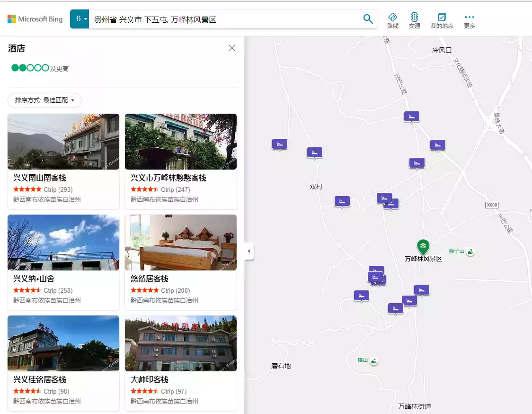This screenshot has height=414, width=532.
Task: Open the 路线 directions tool
Action: 392,20
